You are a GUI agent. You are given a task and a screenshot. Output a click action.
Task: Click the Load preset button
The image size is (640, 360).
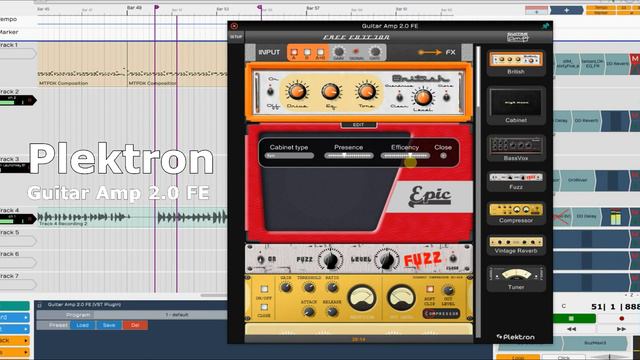[x=83, y=325]
